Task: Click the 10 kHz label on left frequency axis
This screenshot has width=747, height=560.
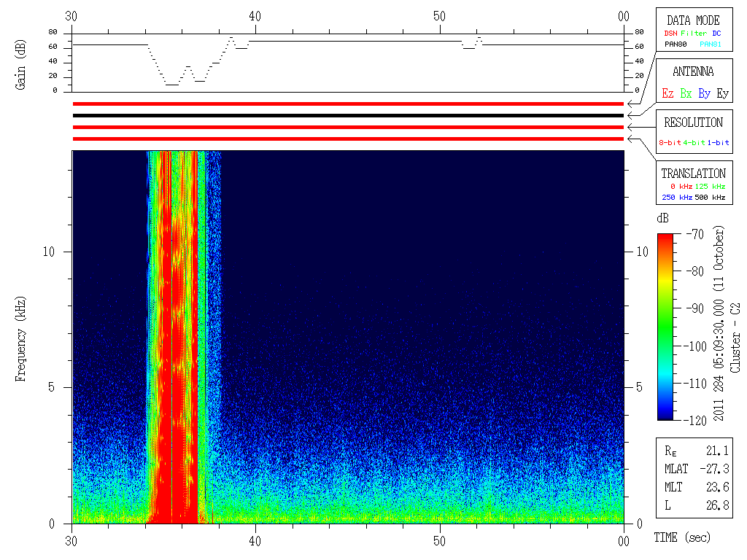Action: coord(49,252)
